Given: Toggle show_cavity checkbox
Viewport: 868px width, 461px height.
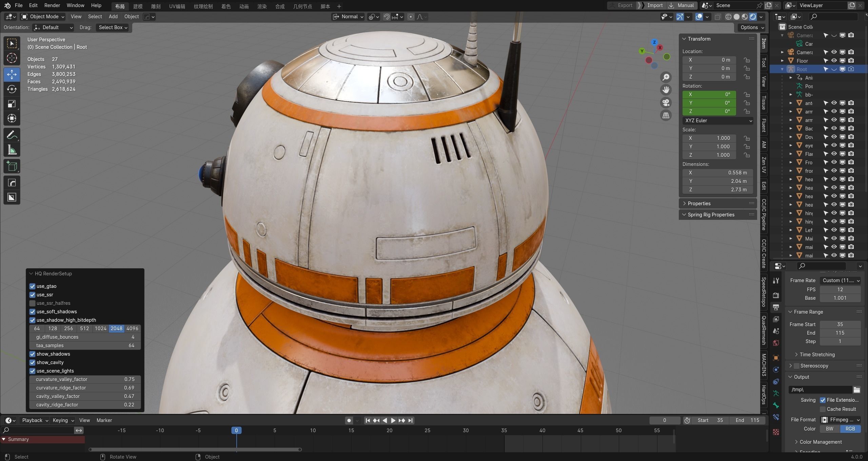Looking at the screenshot, I should [33, 362].
